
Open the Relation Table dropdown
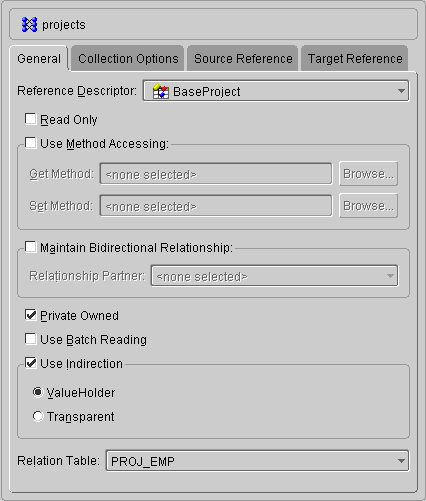[x=257, y=461]
